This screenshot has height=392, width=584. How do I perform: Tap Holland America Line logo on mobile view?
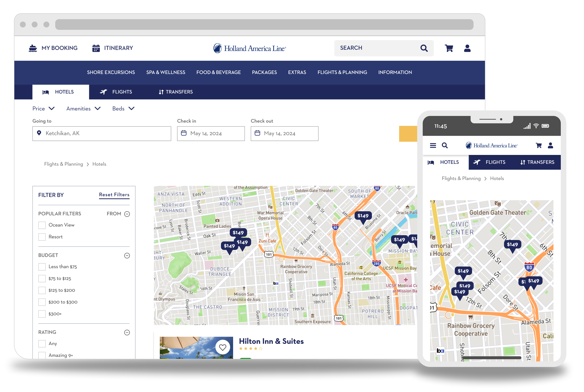(x=491, y=145)
